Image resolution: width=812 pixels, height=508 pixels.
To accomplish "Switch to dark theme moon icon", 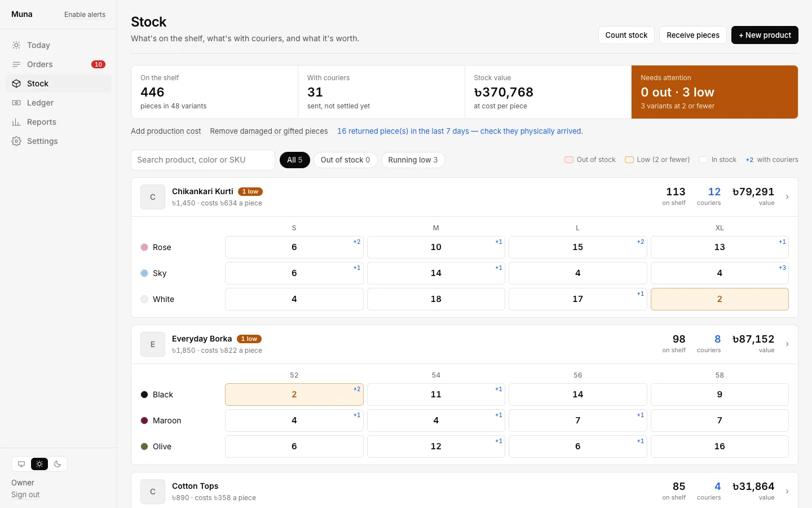I will (x=58, y=464).
